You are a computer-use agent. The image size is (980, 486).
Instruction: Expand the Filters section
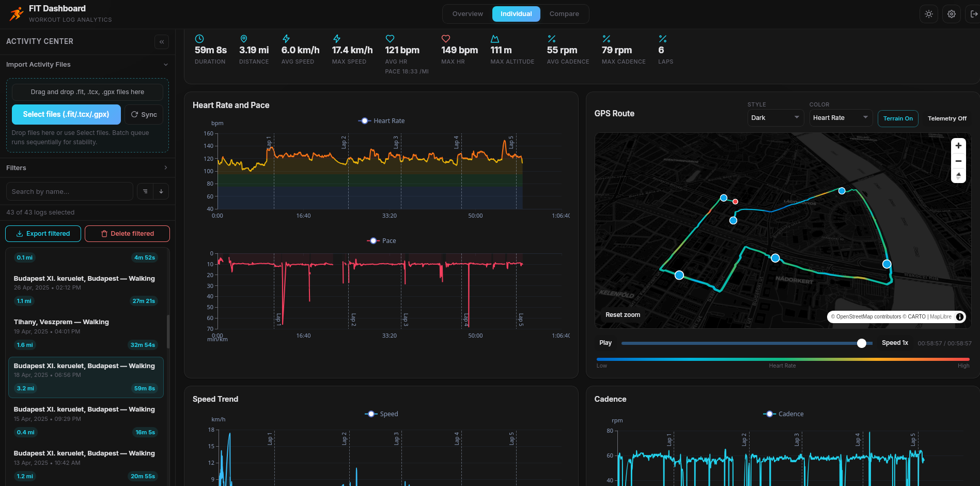(87, 168)
